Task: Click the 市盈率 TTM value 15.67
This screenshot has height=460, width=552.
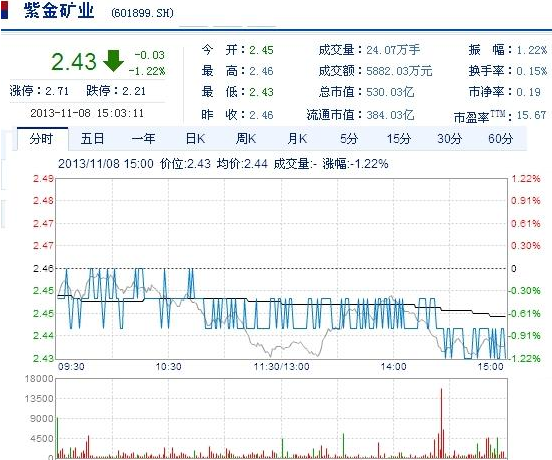Action: coord(531,115)
